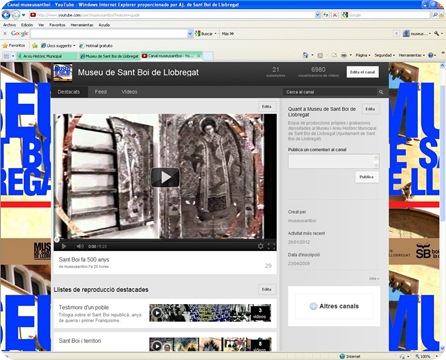Play the Testimoni d'un poble playlist thumbnail
The height and width of the screenshot is (360, 446).
click(x=210, y=313)
